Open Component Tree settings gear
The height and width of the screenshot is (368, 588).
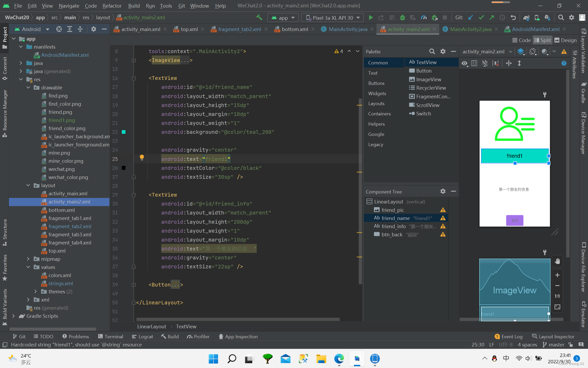443,191
